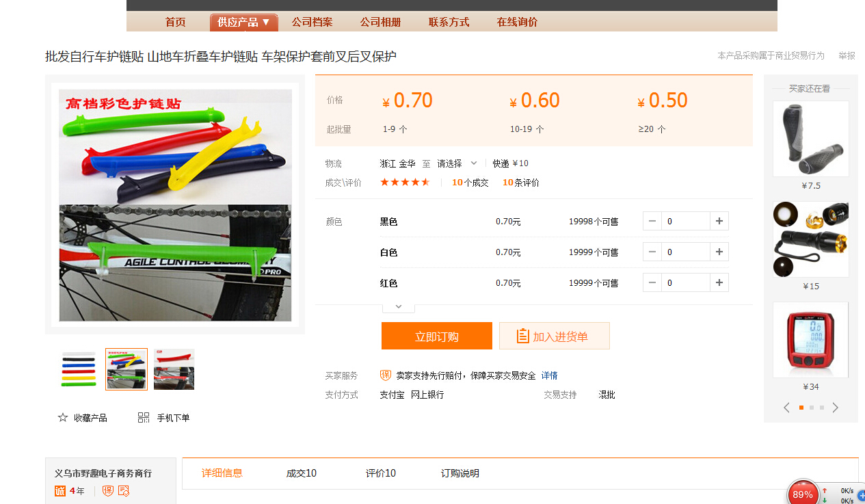Open the 供应产品 dropdown menu
The image size is (865, 504).
click(x=243, y=22)
